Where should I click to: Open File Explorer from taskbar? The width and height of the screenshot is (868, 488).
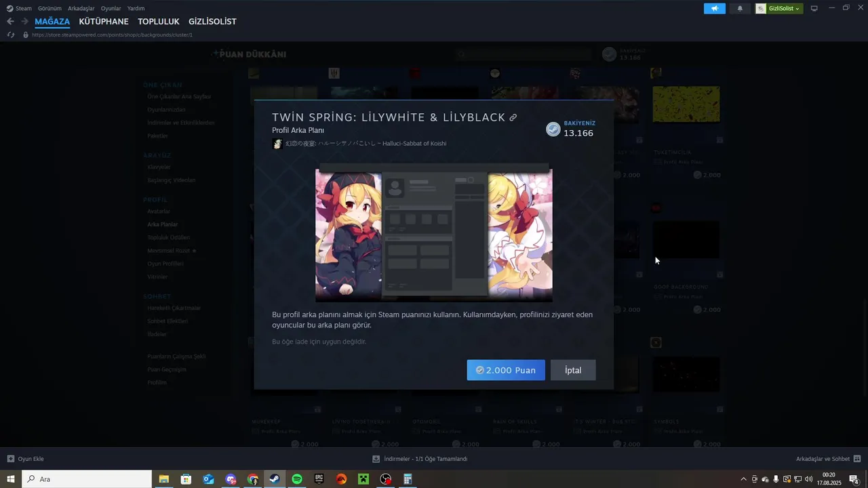[164, 479]
